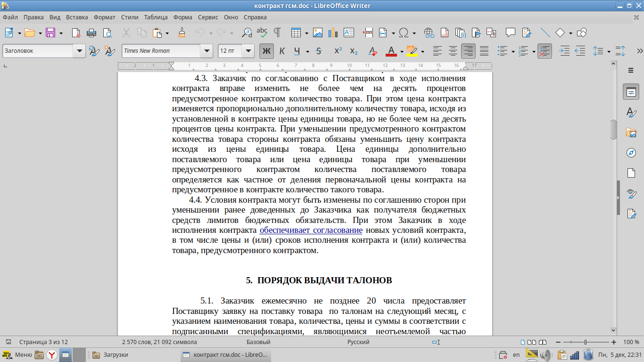644x362 pixels.
Task: Insert special character omega icon
Action: coord(404,33)
